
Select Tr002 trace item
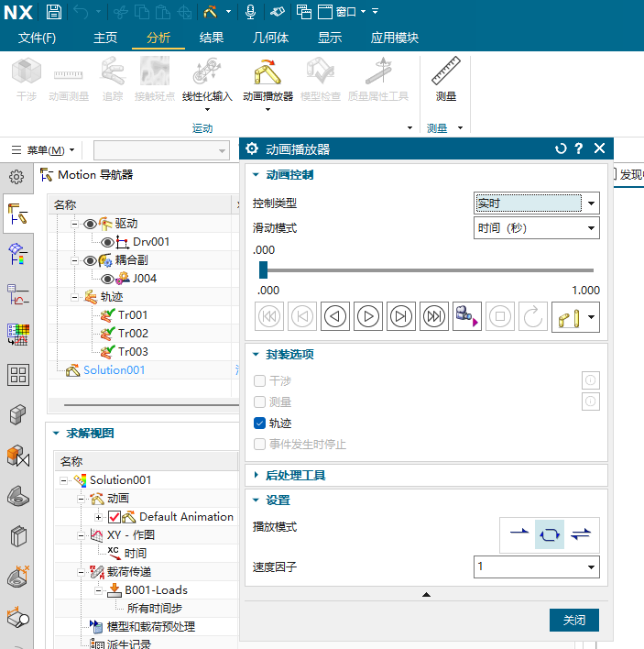coord(133,334)
